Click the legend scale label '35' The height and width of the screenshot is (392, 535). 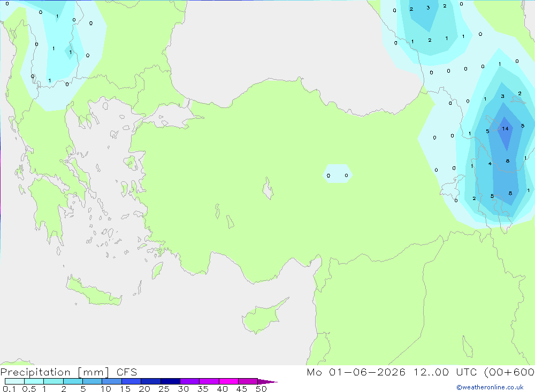point(203,389)
